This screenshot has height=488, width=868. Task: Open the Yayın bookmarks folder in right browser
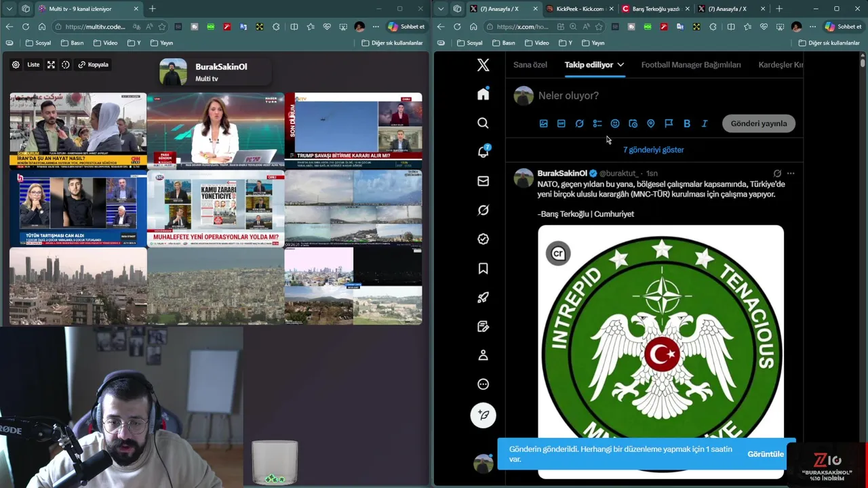(x=593, y=43)
